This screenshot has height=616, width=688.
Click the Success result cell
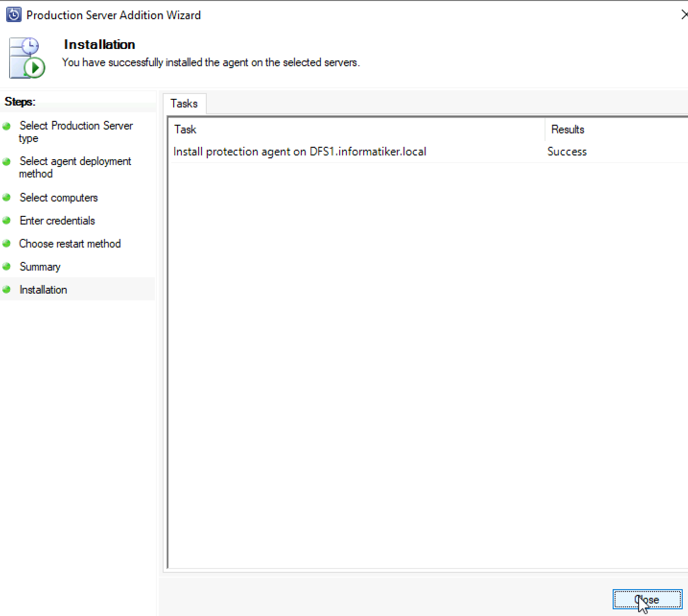point(567,152)
